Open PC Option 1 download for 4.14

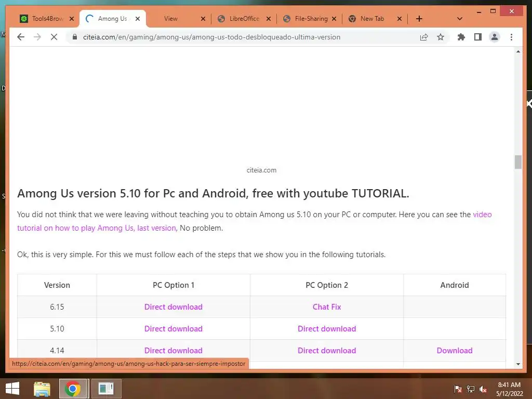coord(174,351)
